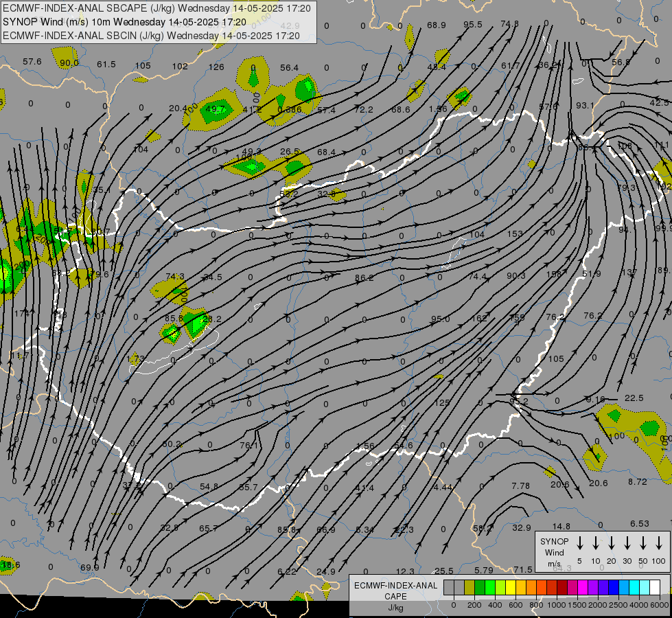Image resolution: width=672 pixels, height=618 pixels.
Task: Click the grid value 126
Action: [x=216, y=67]
